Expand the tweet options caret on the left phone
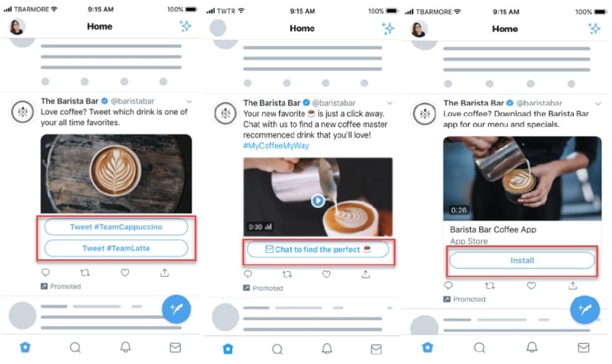Viewport: 612px width, 364px height. point(189,101)
